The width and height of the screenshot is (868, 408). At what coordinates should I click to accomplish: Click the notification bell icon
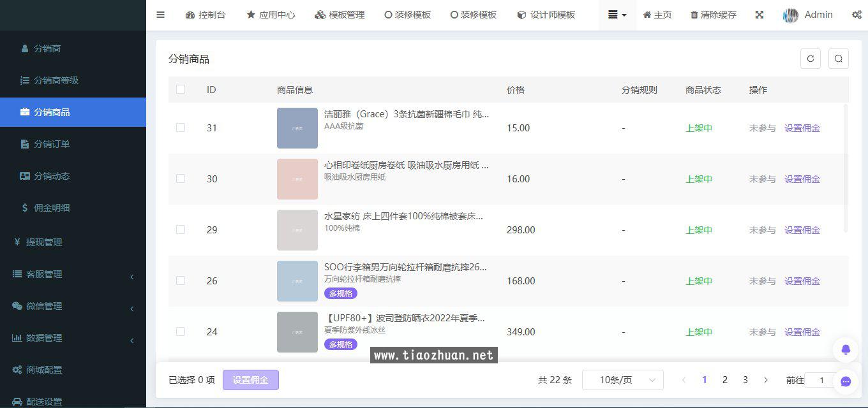tap(846, 349)
